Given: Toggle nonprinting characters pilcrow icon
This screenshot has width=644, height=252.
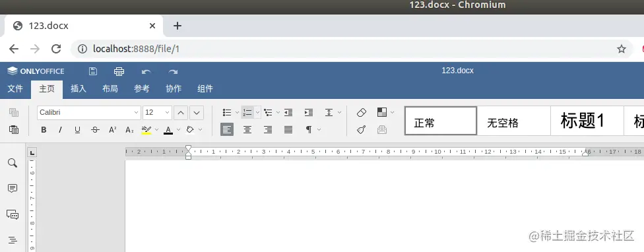Looking at the screenshot, I should click(308, 130).
